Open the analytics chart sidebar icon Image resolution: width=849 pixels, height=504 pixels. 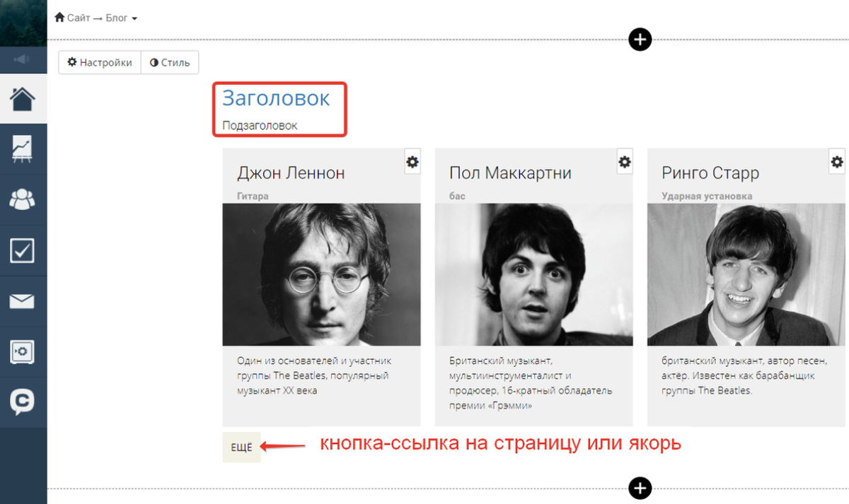point(23,149)
